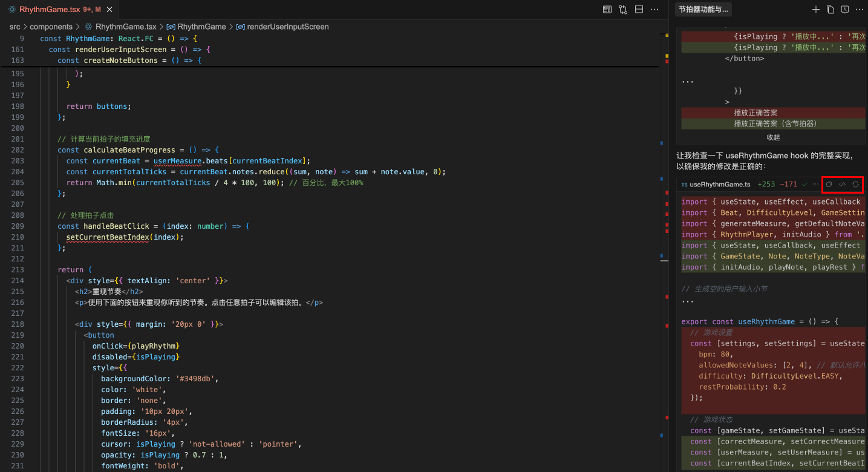
Task: Select the RhythmGame.tsx editor tab
Action: coord(50,10)
